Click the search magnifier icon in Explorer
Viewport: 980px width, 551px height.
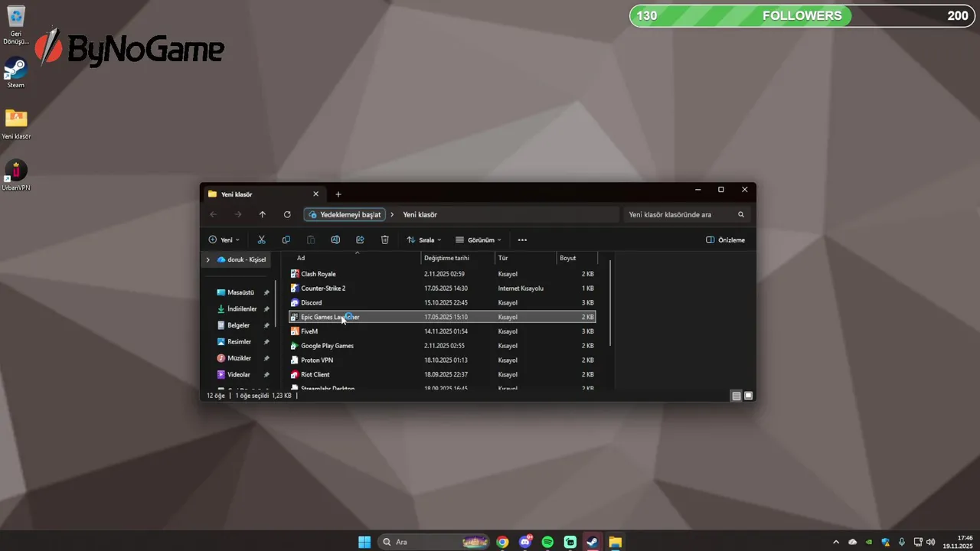[x=741, y=215]
